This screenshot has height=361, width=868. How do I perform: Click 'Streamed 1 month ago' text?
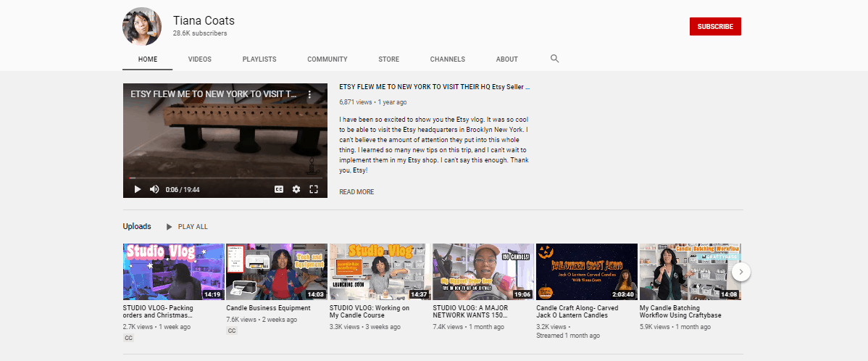coord(568,336)
